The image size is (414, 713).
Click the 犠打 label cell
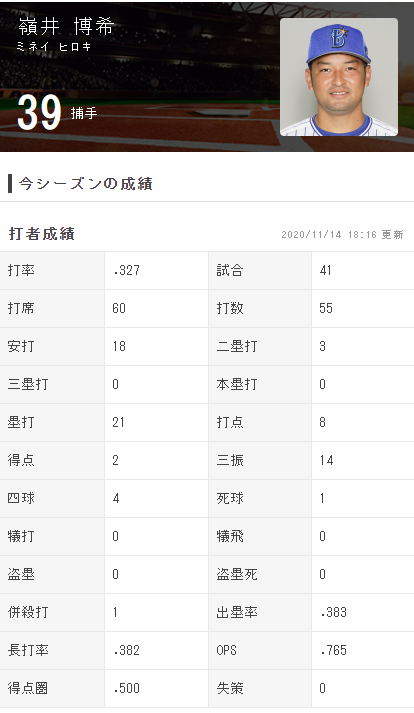52,536
